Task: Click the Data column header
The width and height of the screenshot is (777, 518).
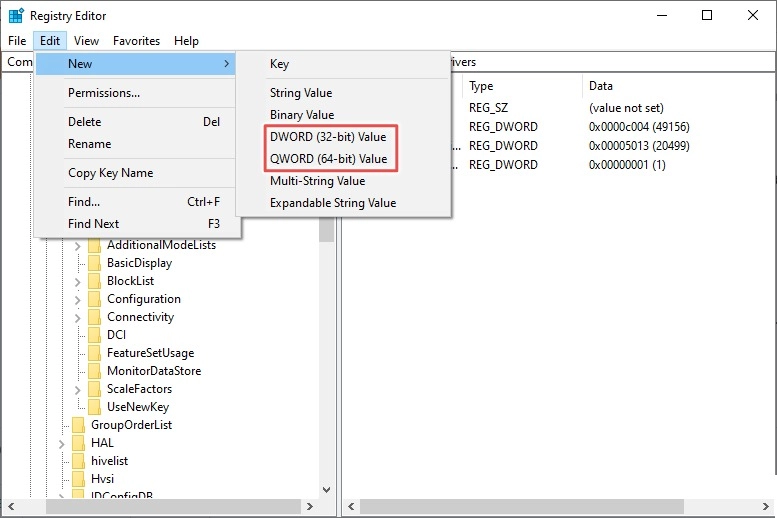Action: (601, 87)
